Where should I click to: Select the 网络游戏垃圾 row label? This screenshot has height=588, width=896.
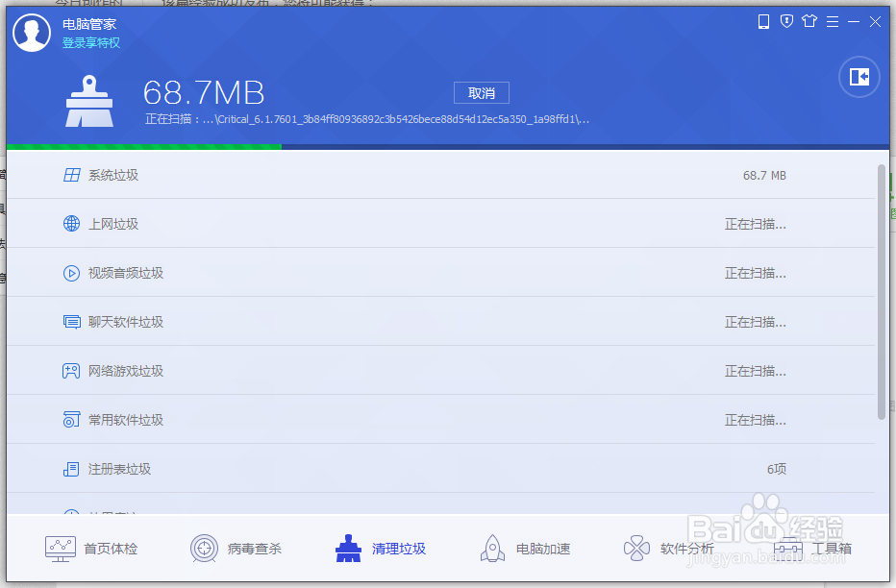(126, 371)
